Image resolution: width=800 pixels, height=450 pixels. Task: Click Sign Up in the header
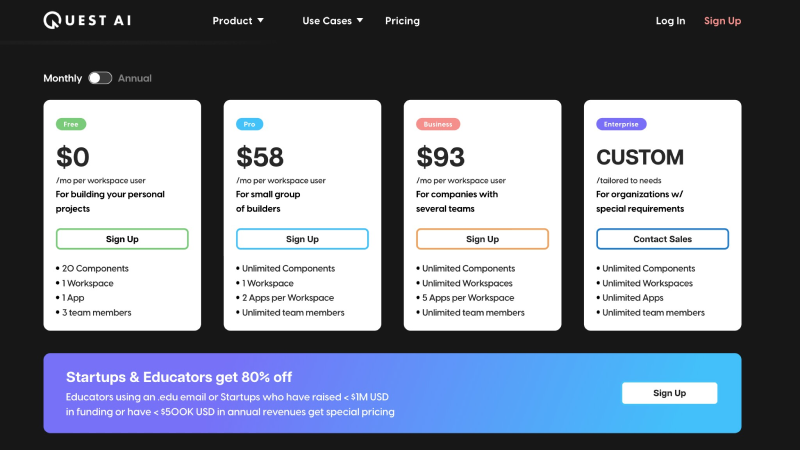722,20
